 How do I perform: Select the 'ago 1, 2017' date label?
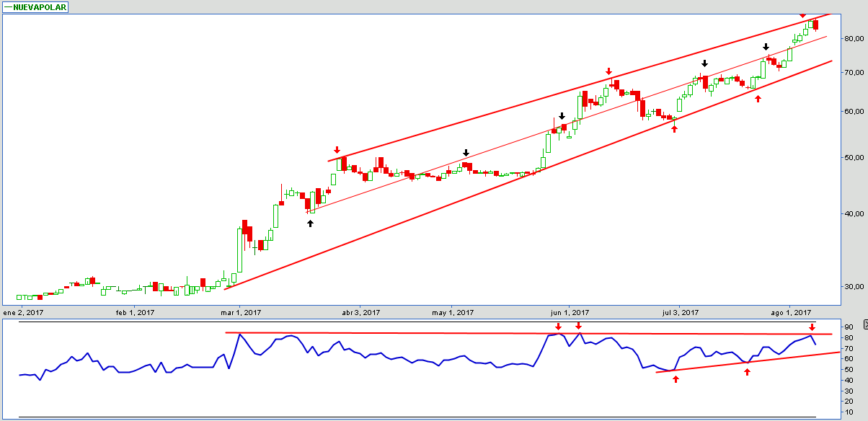coord(791,312)
